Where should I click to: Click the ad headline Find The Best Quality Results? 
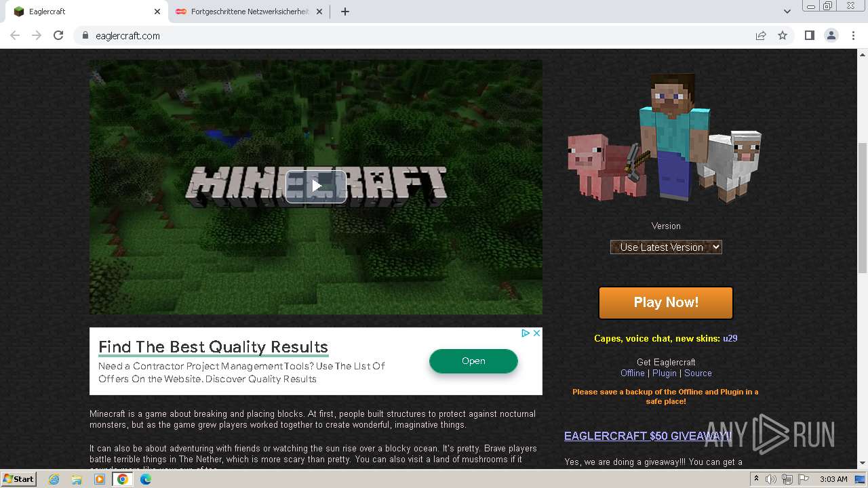point(213,347)
